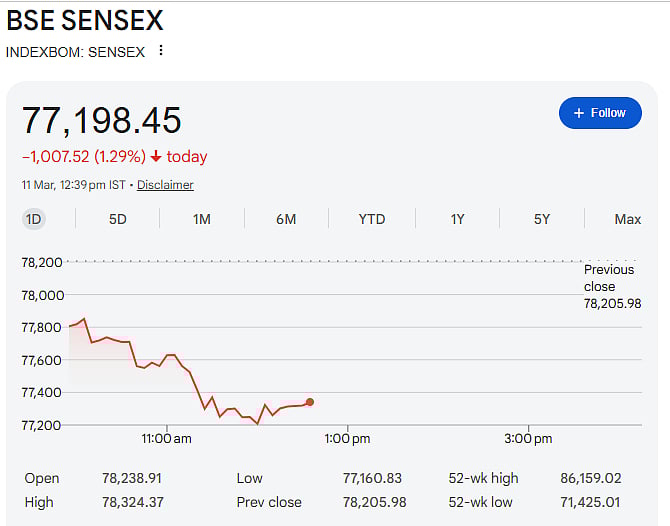
Task: Click the 3:00 pm label on time axis
Action: 528,439
